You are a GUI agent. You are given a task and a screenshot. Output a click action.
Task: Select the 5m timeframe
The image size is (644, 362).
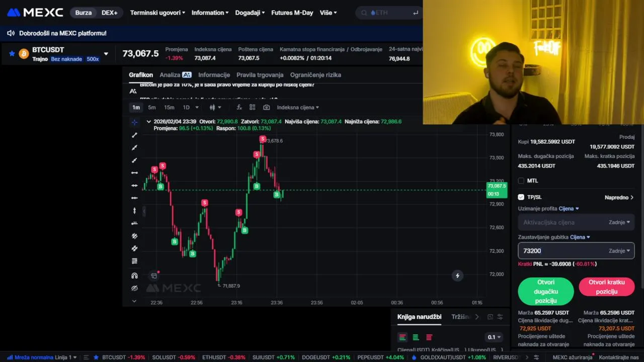pyautogui.click(x=151, y=108)
